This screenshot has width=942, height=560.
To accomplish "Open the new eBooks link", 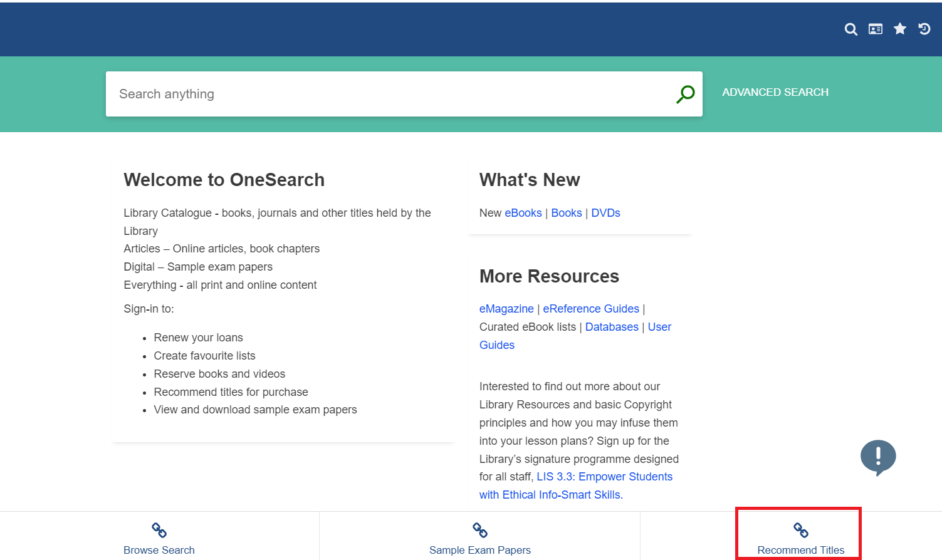I will [523, 212].
